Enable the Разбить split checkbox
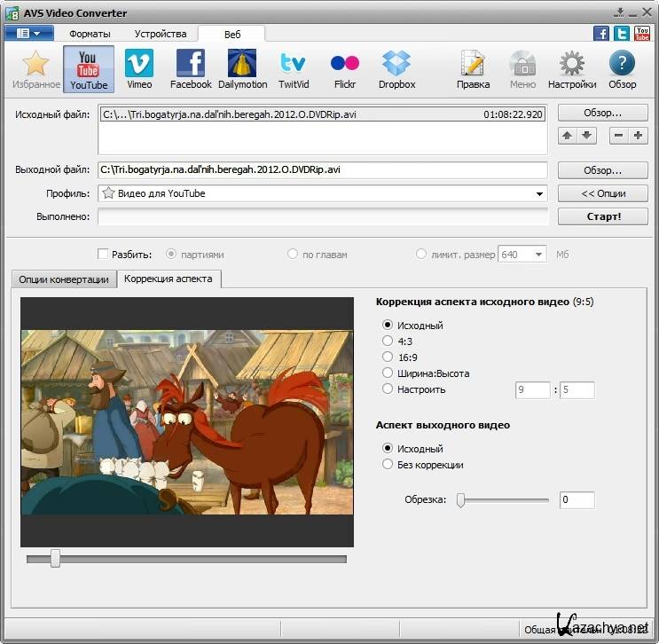Image resolution: width=659 pixels, height=644 pixels. click(x=103, y=255)
